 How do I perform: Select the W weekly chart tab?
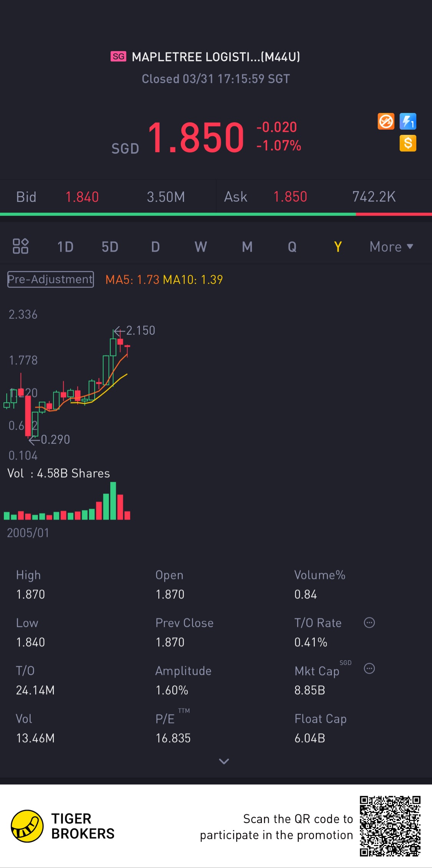(x=200, y=247)
